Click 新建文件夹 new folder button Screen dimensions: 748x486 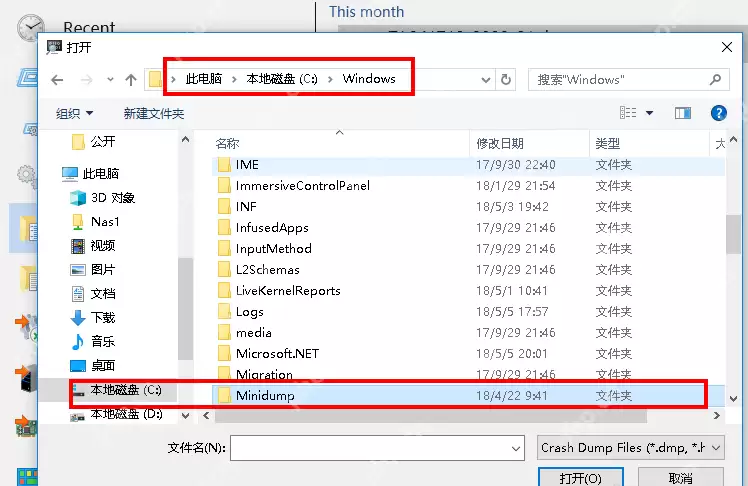pos(154,114)
